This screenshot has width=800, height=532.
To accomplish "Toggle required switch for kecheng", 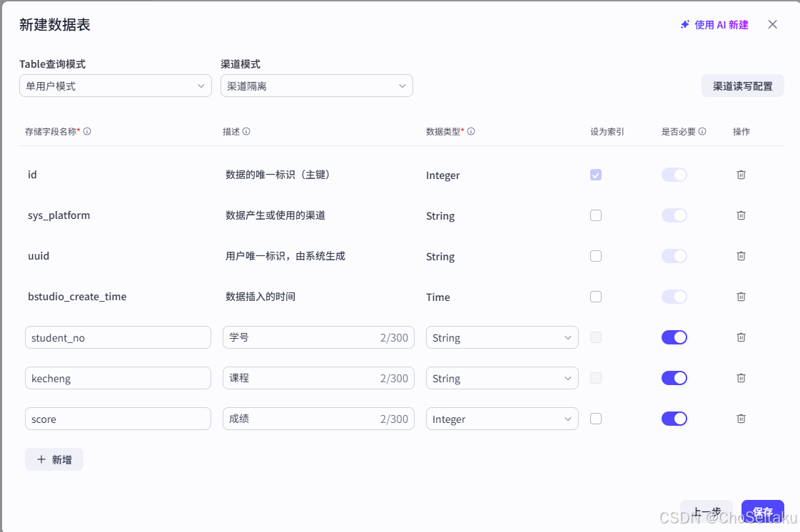I will [x=674, y=378].
